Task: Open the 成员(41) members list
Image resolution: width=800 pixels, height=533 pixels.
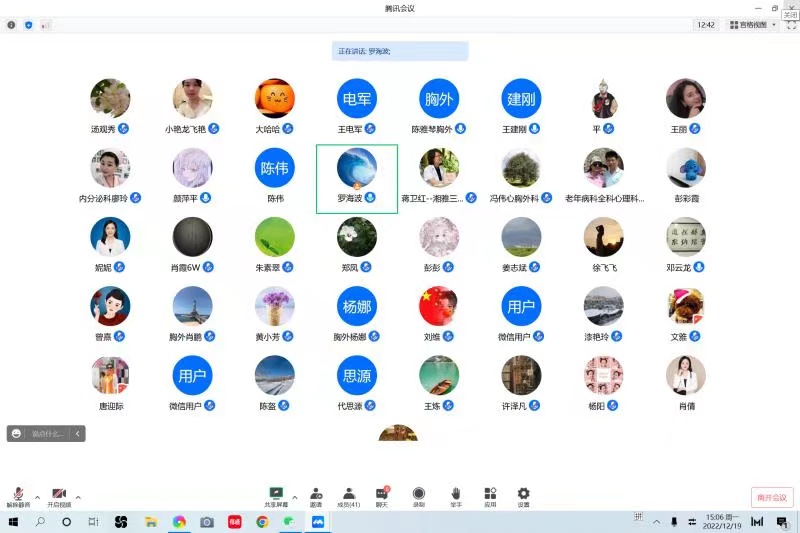Action: (349, 496)
